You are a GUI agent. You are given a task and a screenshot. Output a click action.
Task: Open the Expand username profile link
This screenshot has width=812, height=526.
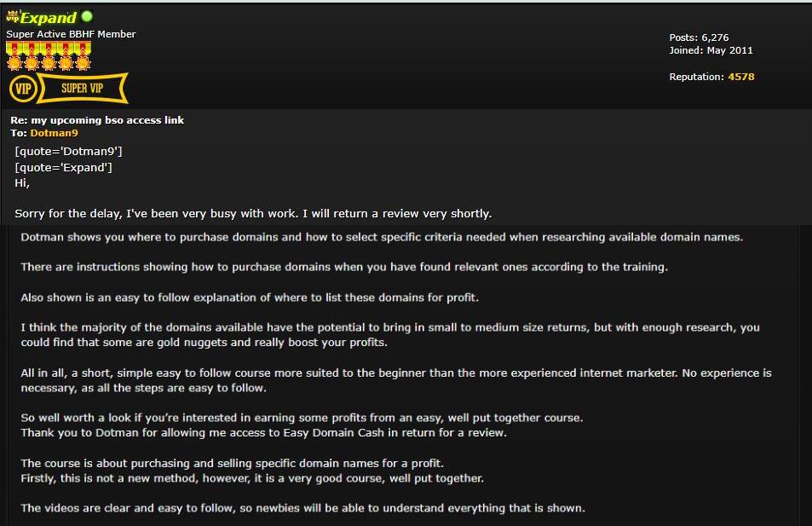coord(49,18)
